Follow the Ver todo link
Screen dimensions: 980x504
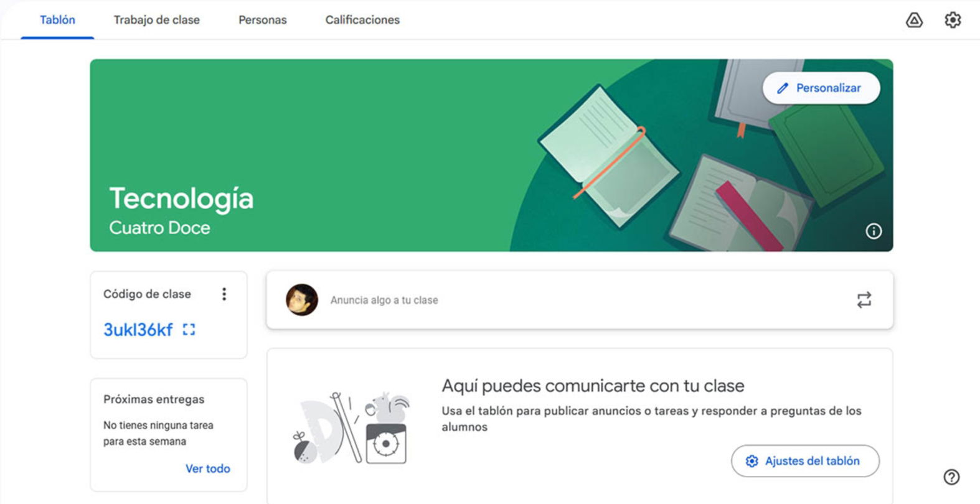[208, 469]
